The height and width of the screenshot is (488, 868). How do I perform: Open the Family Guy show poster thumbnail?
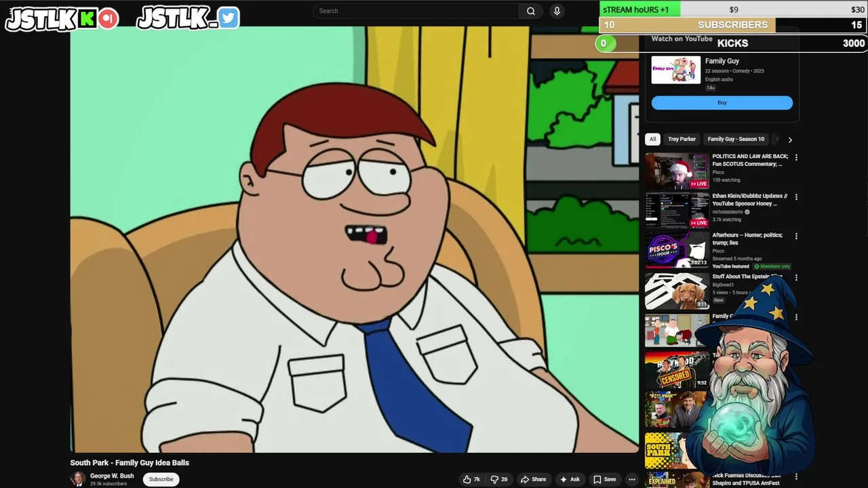(x=676, y=70)
